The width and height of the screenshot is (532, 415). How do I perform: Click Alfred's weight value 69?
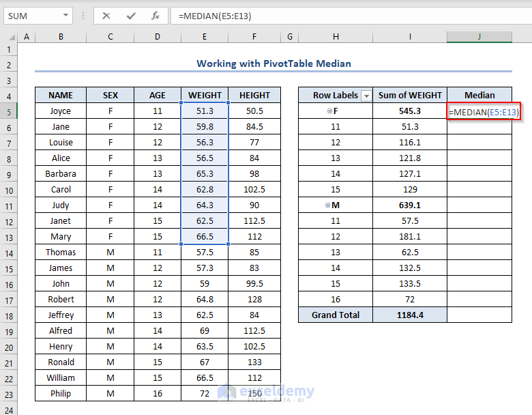pos(205,330)
